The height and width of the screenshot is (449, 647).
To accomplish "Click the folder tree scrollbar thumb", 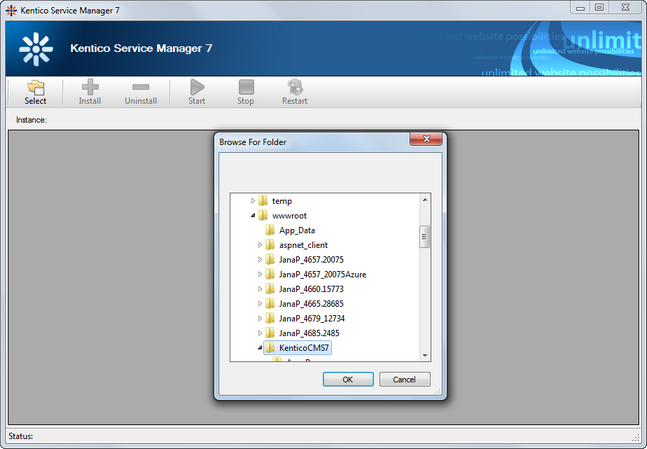I will (425, 236).
